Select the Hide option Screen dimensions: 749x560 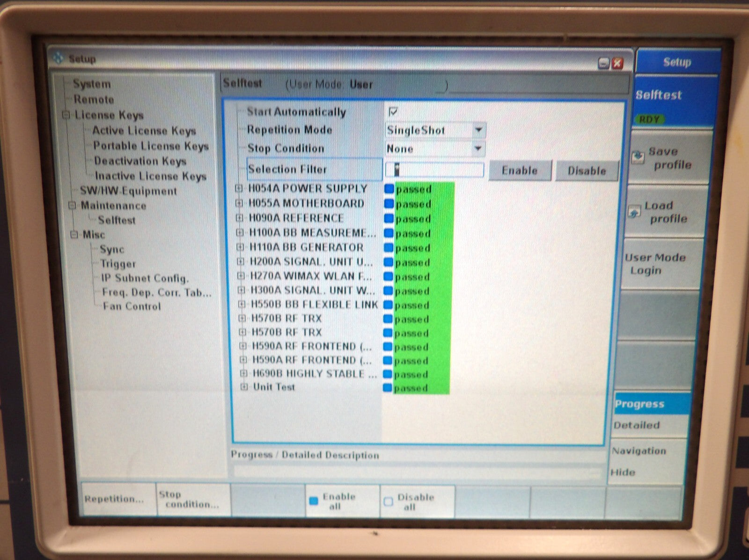(647, 473)
